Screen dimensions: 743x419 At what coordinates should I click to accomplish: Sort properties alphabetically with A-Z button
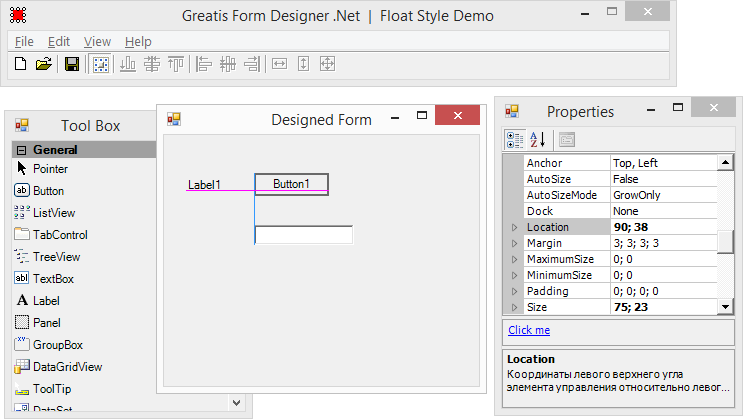click(x=537, y=140)
